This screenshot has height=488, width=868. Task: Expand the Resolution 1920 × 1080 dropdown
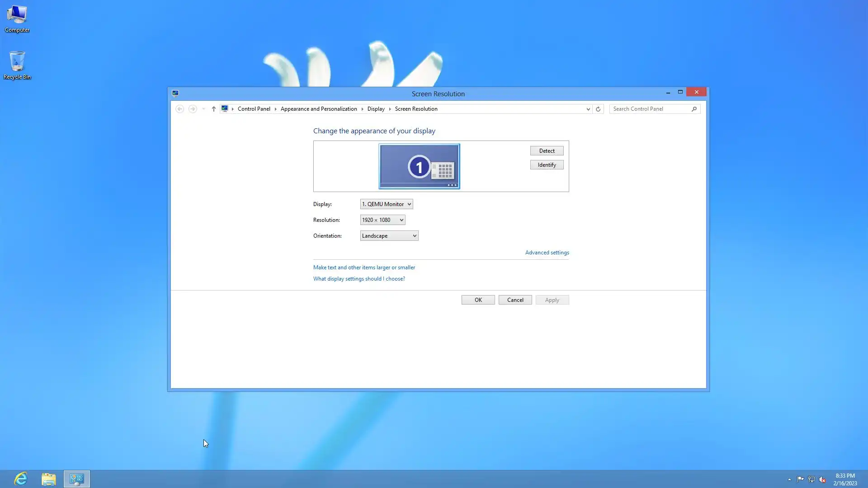(382, 220)
